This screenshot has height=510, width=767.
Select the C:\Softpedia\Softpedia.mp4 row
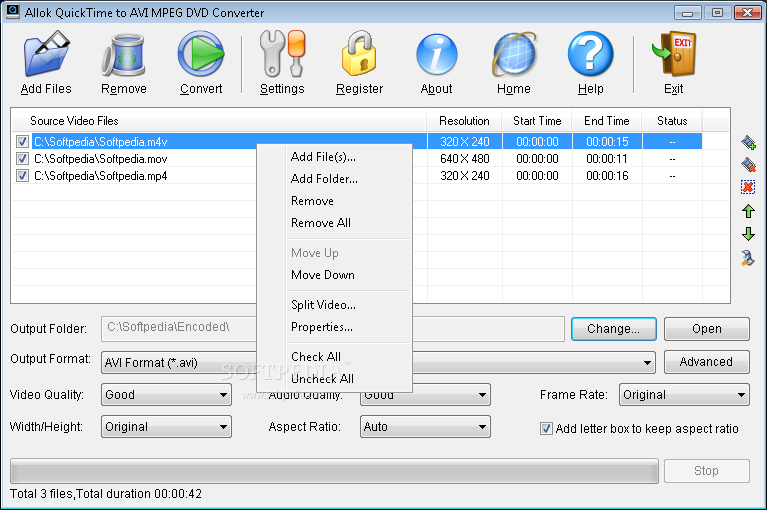point(100,176)
